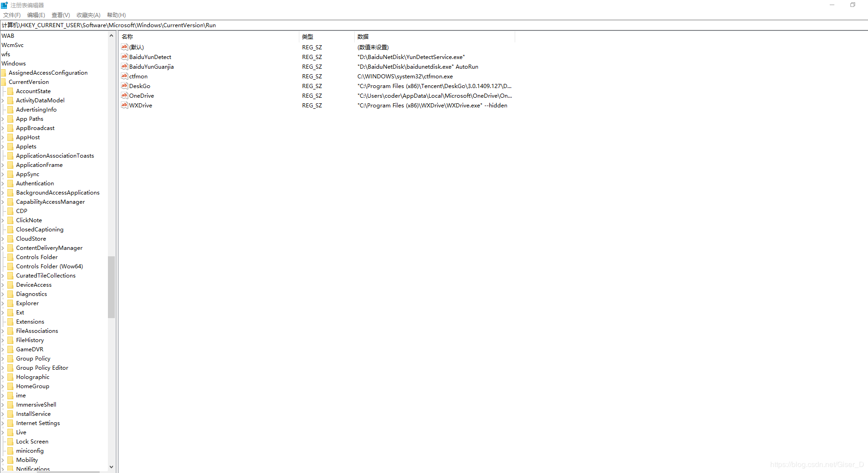Image resolution: width=868 pixels, height=473 pixels.
Task: Click the tree pane vertical scrollbar thumb
Action: tap(111, 287)
